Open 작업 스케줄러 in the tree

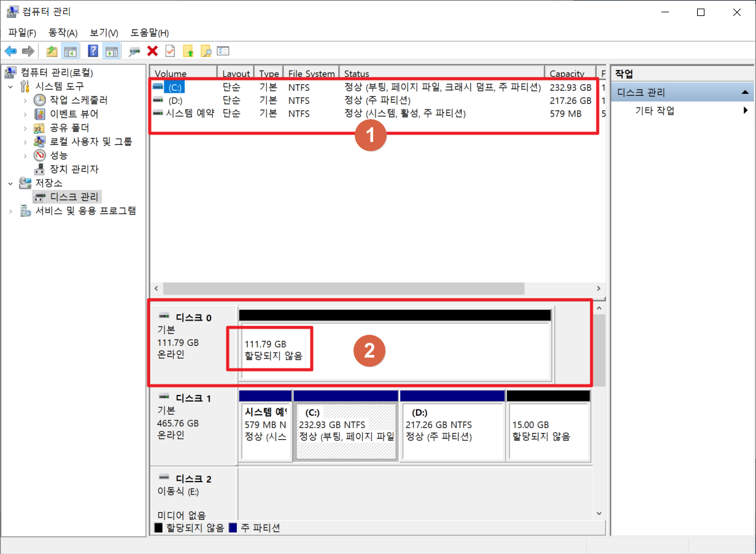click(x=79, y=100)
